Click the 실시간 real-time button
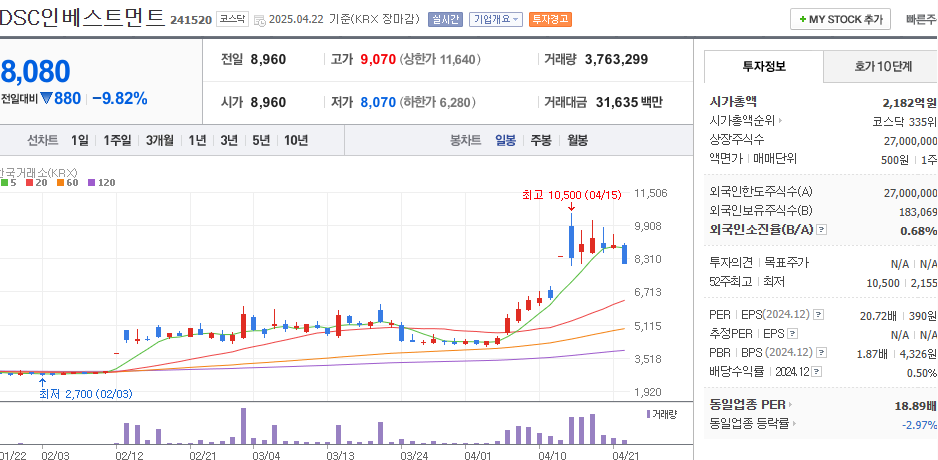 (445, 19)
